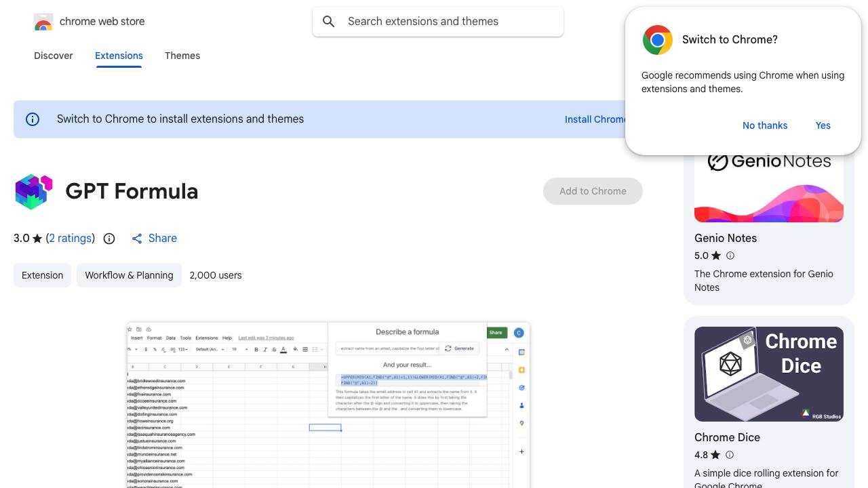Click the Genio Notes extension title
The height and width of the screenshot is (488, 868).
tap(726, 238)
